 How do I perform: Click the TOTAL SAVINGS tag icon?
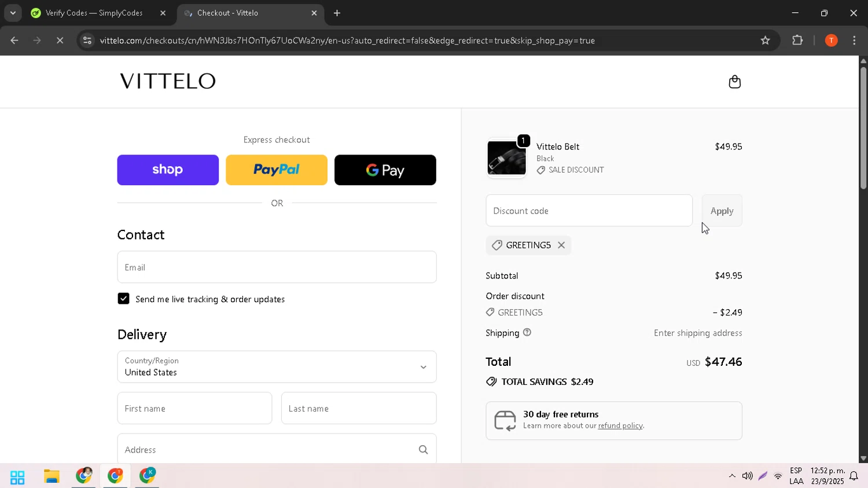tap(491, 382)
